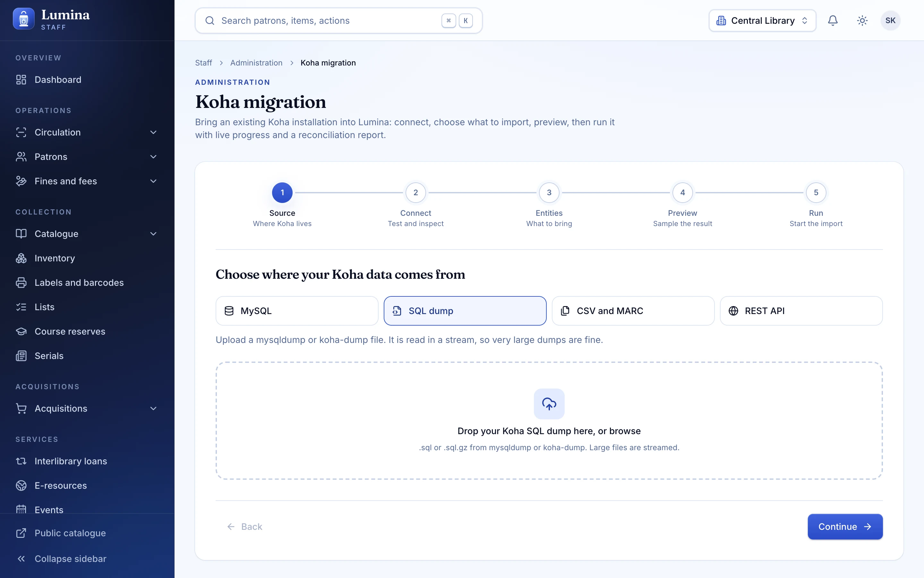
Task: Click the Labels and barcodes printer icon
Action: coord(21,283)
